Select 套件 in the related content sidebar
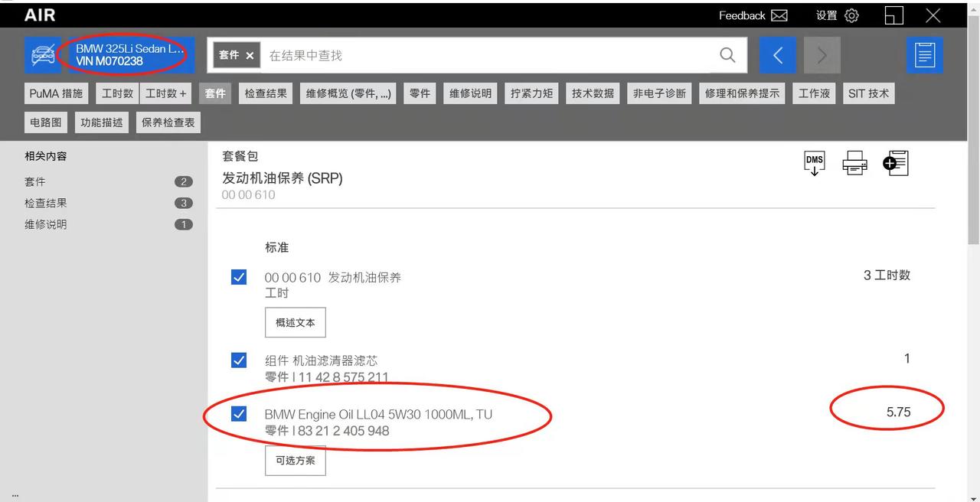 (x=108, y=181)
